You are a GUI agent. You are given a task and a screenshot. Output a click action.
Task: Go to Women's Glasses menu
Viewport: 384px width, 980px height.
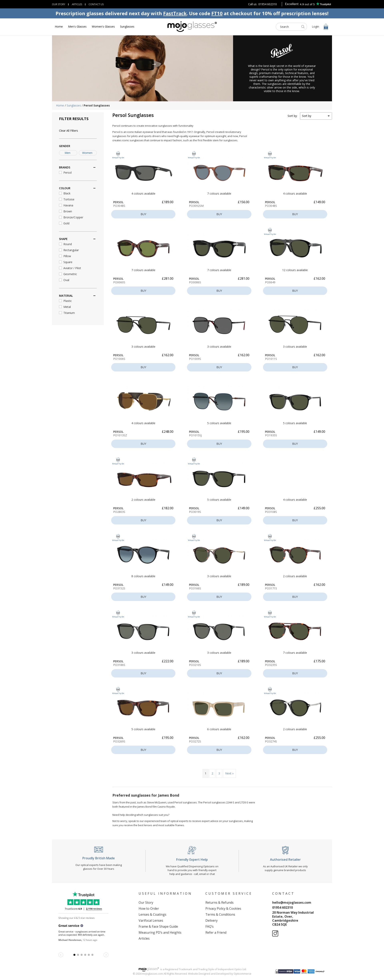click(x=103, y=27)
